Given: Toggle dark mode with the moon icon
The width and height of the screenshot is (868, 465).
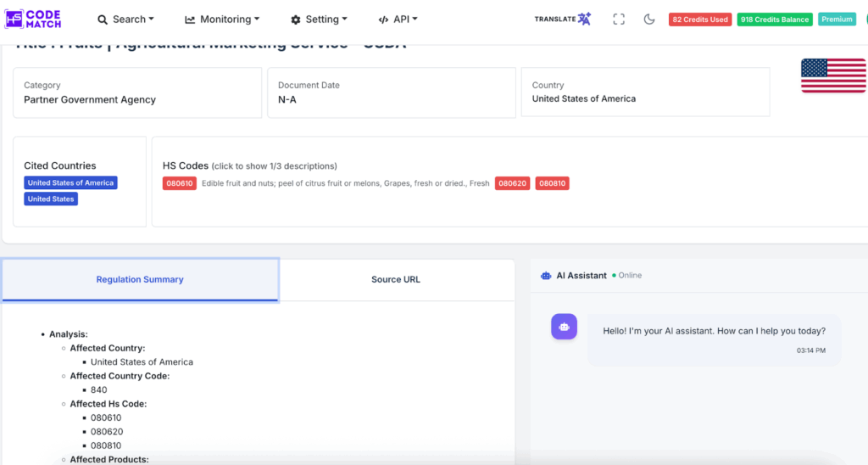Looking at the screenshot, I should tap(649, 20).
